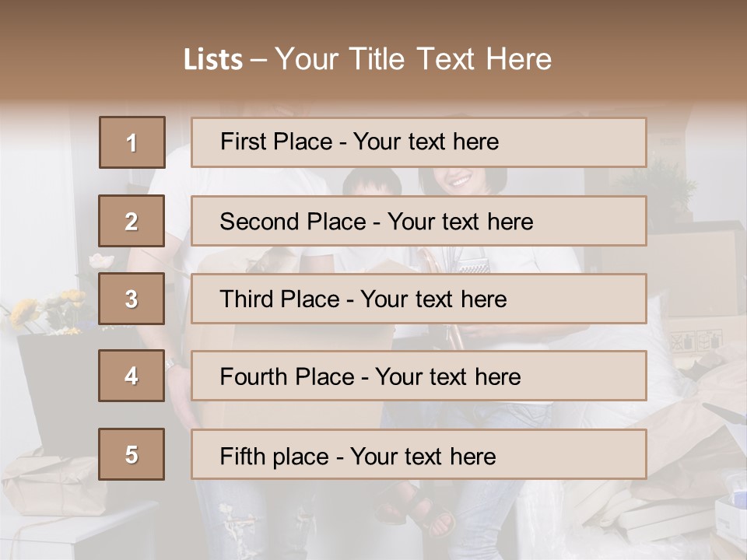This screenshot has width=747, height=560.
Task: Click the words 'Fifth place' in list
Action: point(275,457)
